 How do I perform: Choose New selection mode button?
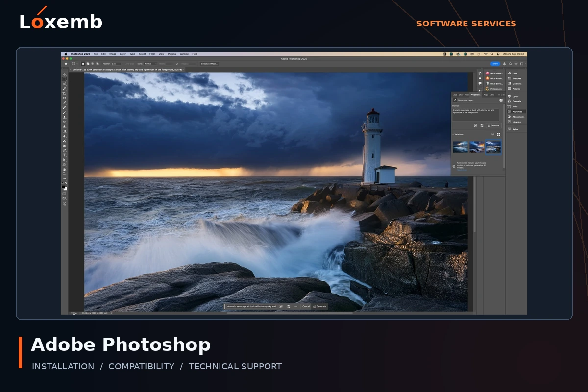point(83,64)
